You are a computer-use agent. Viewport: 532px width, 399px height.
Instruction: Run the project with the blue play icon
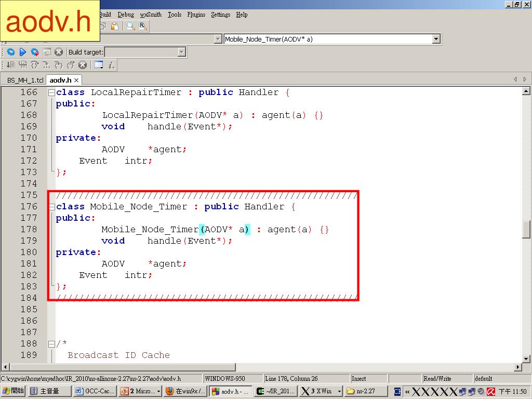click(23, 52)
